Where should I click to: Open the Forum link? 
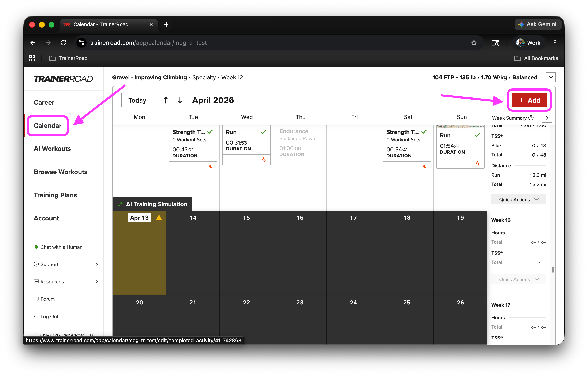tap(45, 299)
